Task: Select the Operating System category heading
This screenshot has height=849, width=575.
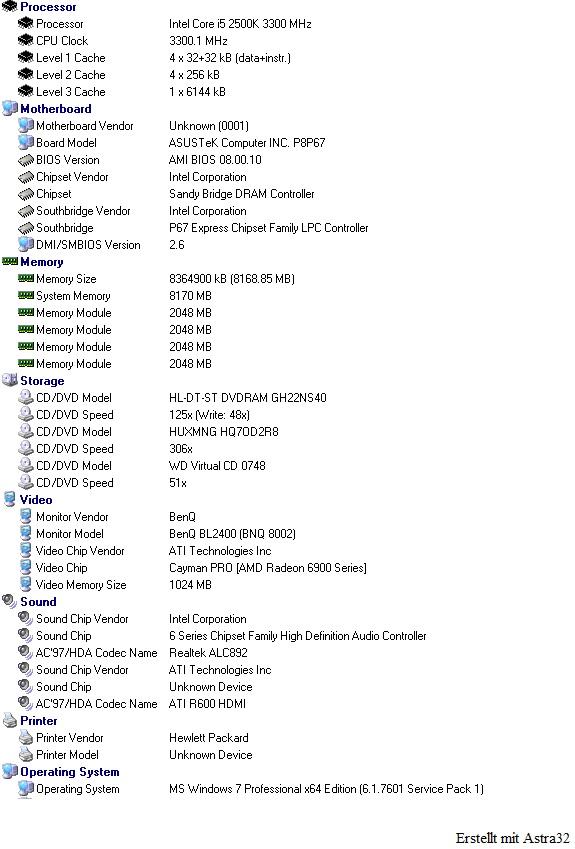Action: 70,772
